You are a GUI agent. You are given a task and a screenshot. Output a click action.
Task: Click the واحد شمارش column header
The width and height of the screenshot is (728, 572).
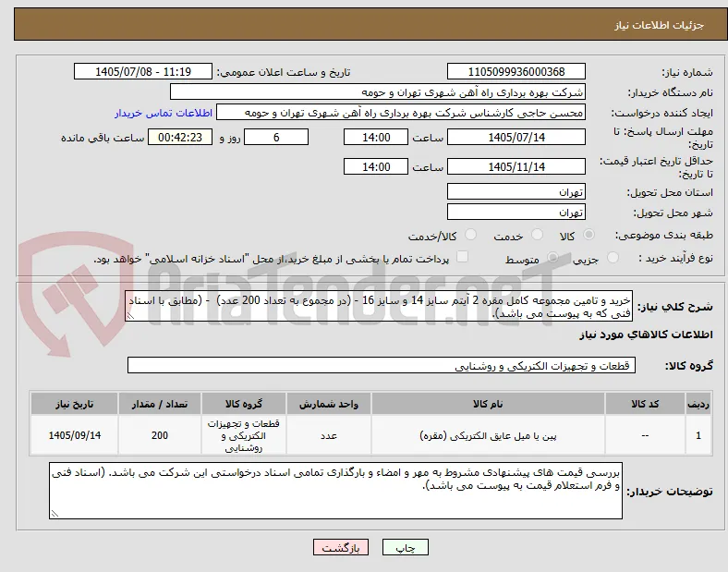(x=329, y=404)
